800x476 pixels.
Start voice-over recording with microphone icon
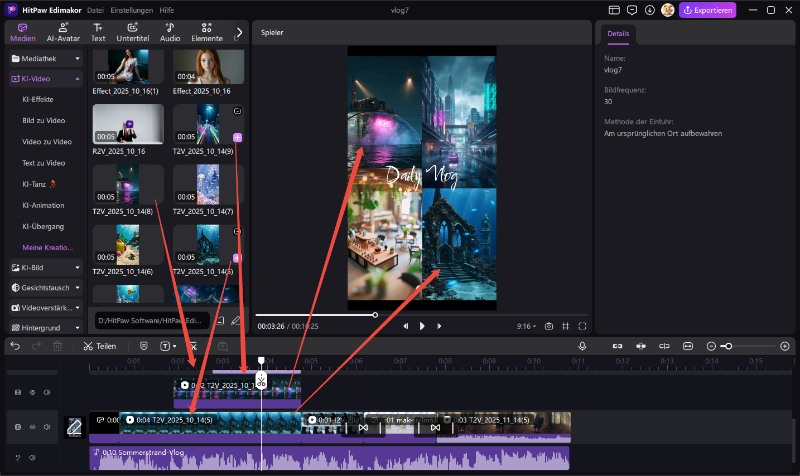pyautogui.click(x=582, y=346)
